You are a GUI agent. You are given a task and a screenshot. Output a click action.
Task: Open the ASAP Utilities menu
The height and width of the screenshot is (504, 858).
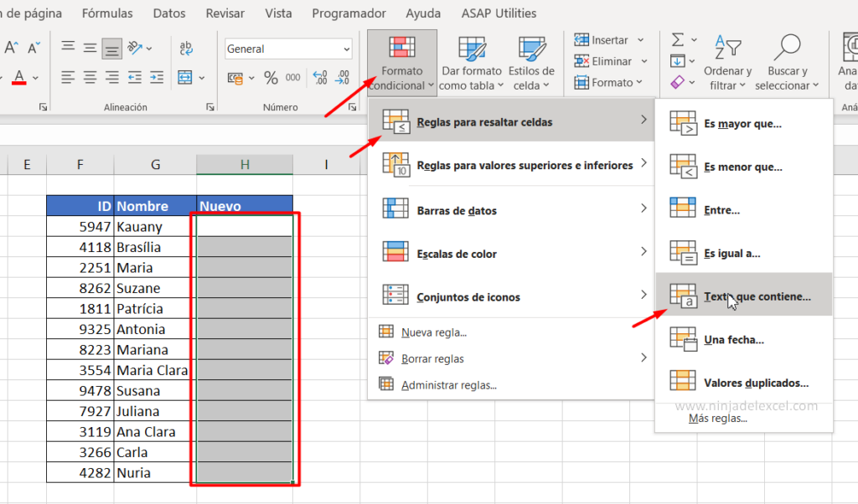click(500, 13)
